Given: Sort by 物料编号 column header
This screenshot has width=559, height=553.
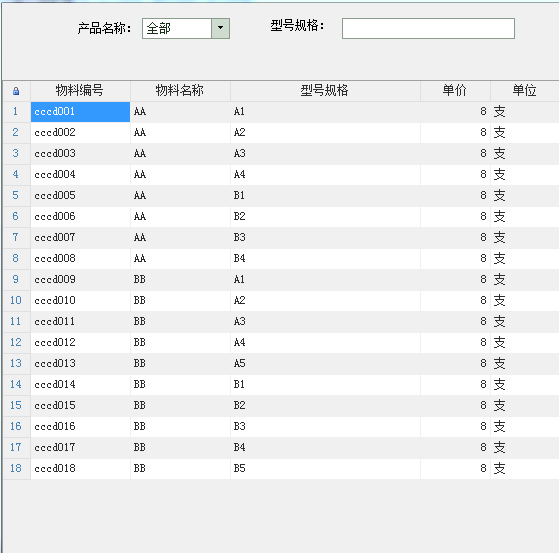Looking at the screenshot, I should [x=80, y=91].
